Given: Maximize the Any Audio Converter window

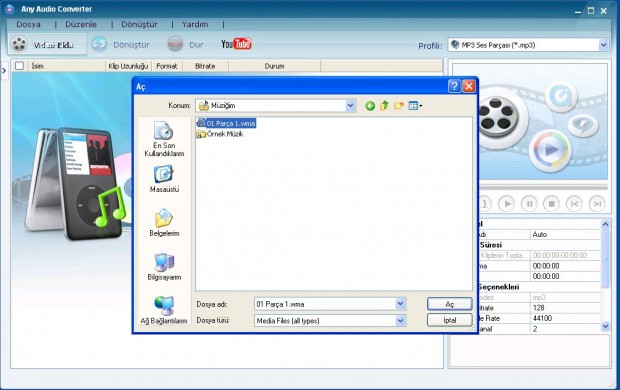Looking at the screenshot, I should coord(591,11).
